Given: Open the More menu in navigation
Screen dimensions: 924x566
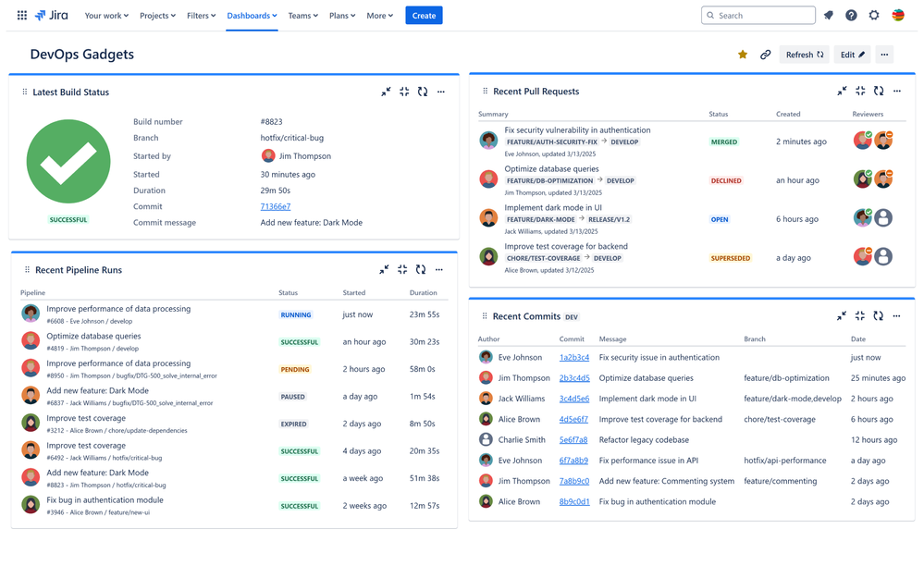Looking at the screenshot, I should [379, 16].
